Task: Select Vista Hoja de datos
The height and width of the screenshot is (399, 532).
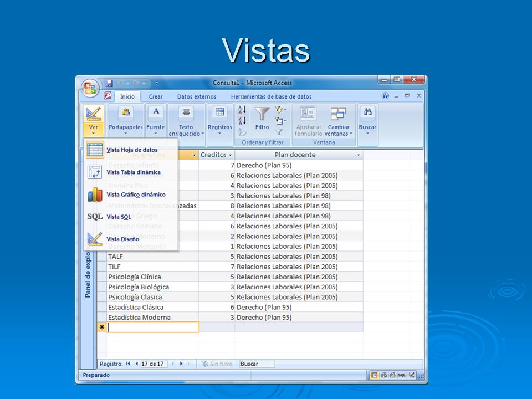Action: pyautogui.click(x=131, y=150)
